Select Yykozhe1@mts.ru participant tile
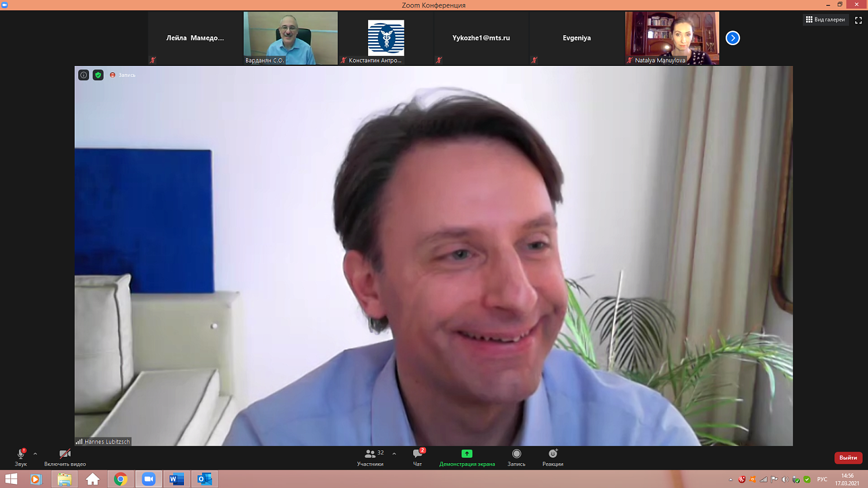 [481, 38]
